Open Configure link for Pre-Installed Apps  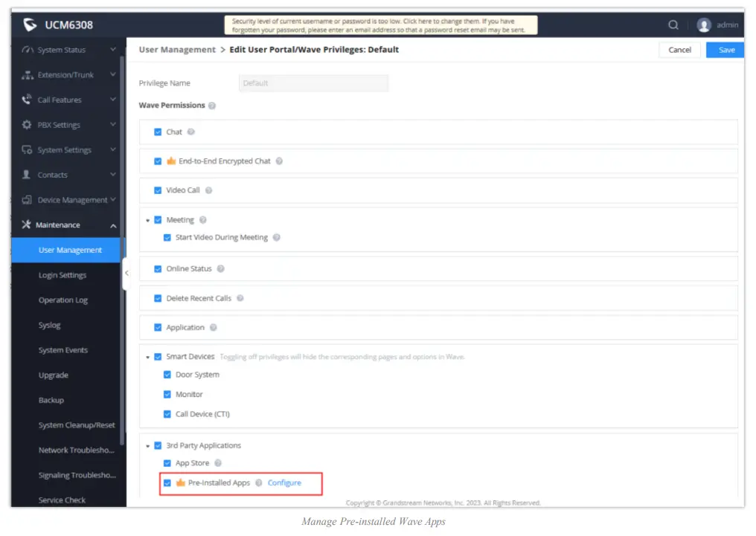click(284, 482)
